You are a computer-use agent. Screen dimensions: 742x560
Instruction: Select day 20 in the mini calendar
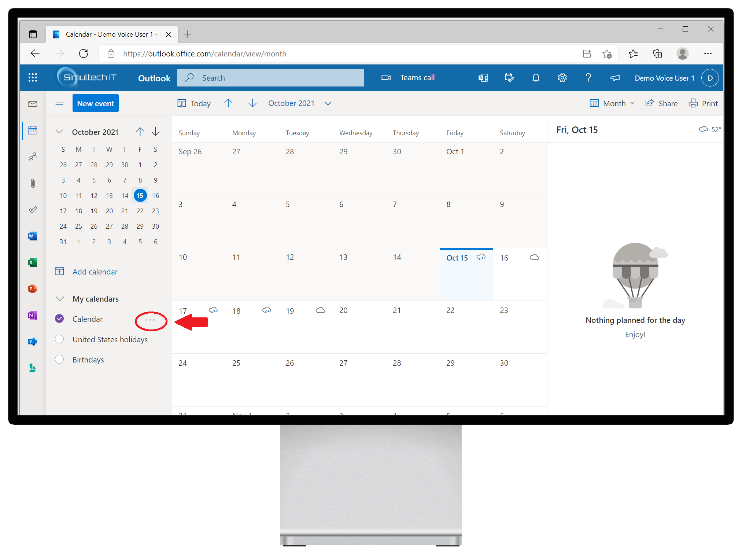[x=109, y=211]
